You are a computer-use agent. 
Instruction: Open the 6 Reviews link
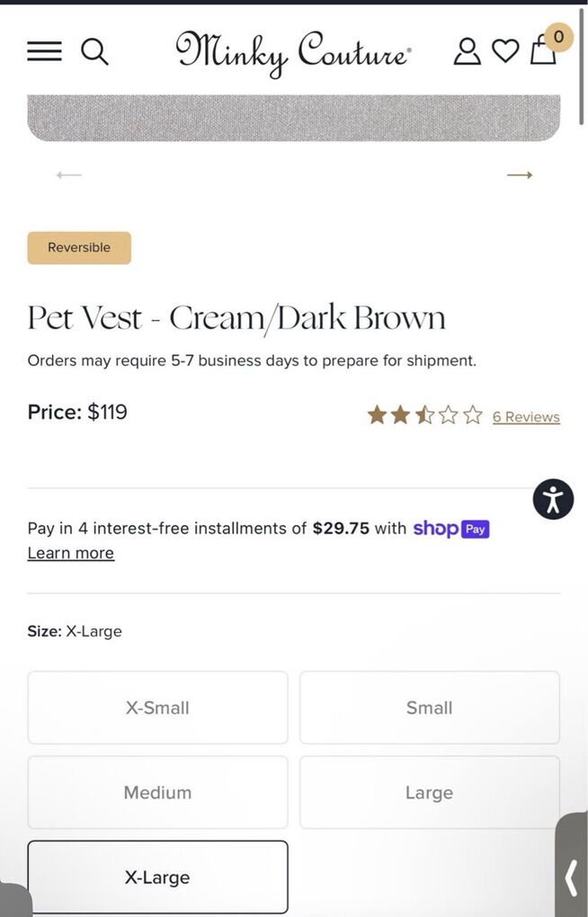tap(526, 417)
